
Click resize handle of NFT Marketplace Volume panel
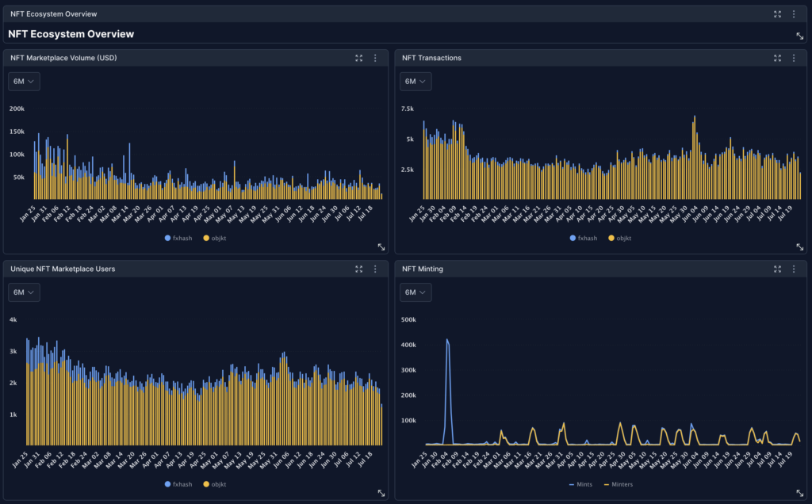(x=381, y=246)
